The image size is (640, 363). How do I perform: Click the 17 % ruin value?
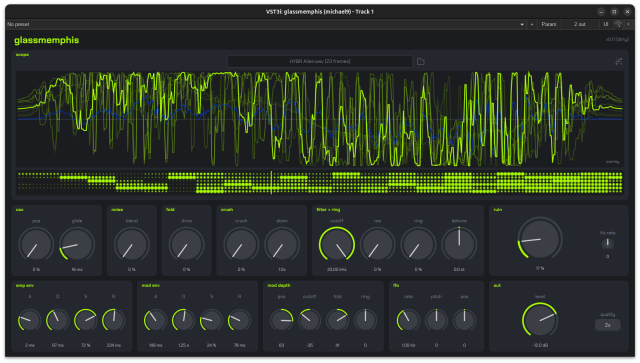pos(540,268)
